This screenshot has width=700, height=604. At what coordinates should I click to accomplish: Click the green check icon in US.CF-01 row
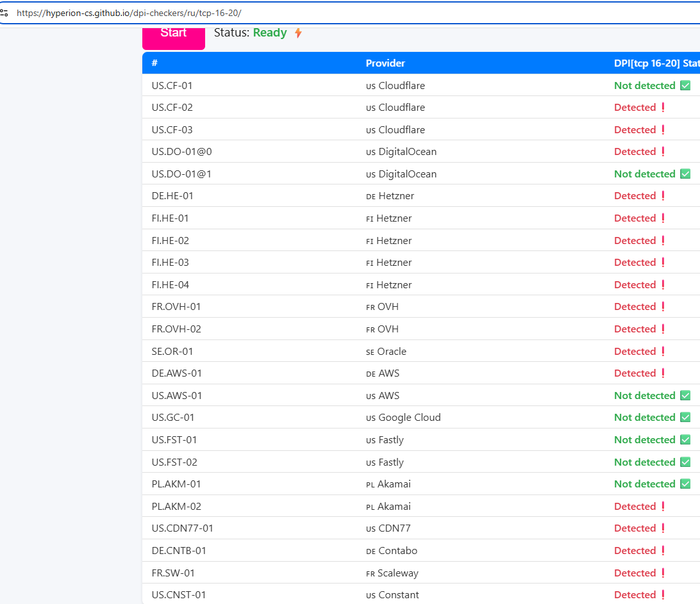(x=685, y=85)
